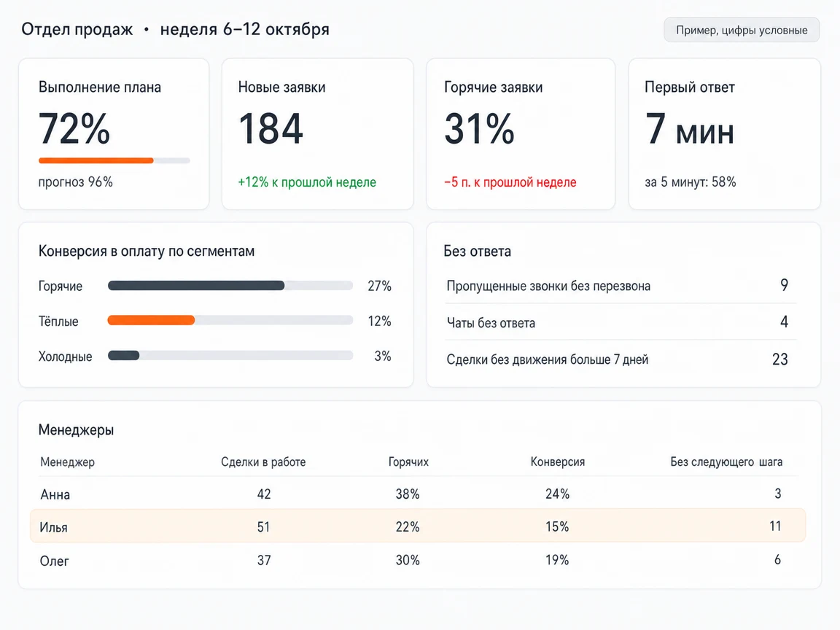Click Анна's conversion '24%'
Image resolution: width=840 pixels, height=630 pixels.
(557, 494)
